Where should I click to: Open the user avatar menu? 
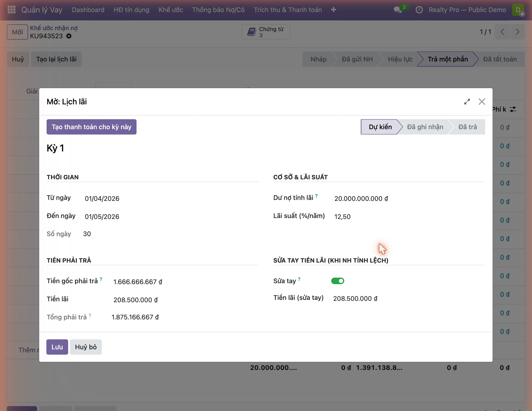(x=518, y=10)
